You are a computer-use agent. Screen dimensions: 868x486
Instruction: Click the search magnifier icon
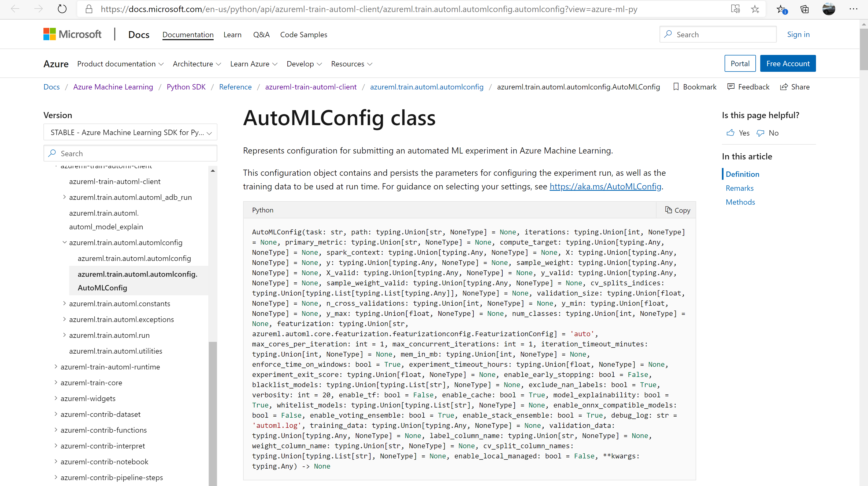669,34
